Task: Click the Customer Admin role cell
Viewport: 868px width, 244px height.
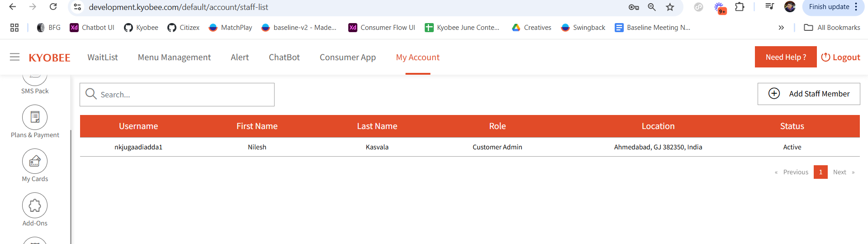Action: pyautogui.click(x=497, y=147)
